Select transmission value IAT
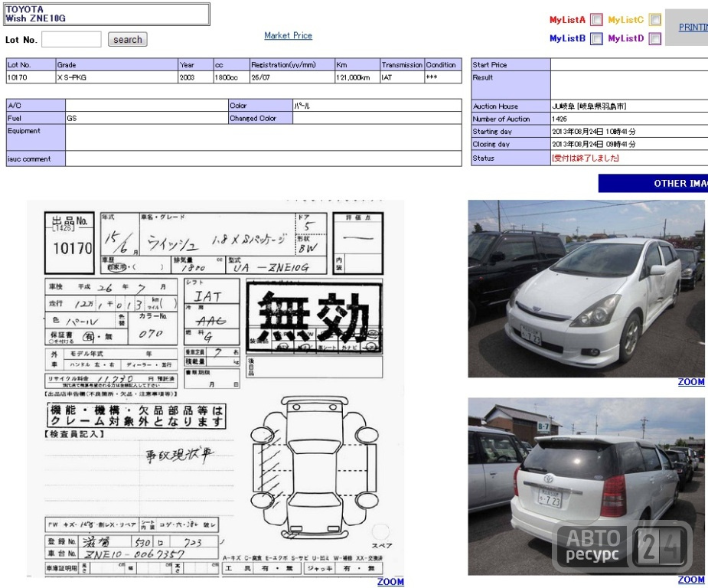708x588 pixels. [x=403, y=77]
